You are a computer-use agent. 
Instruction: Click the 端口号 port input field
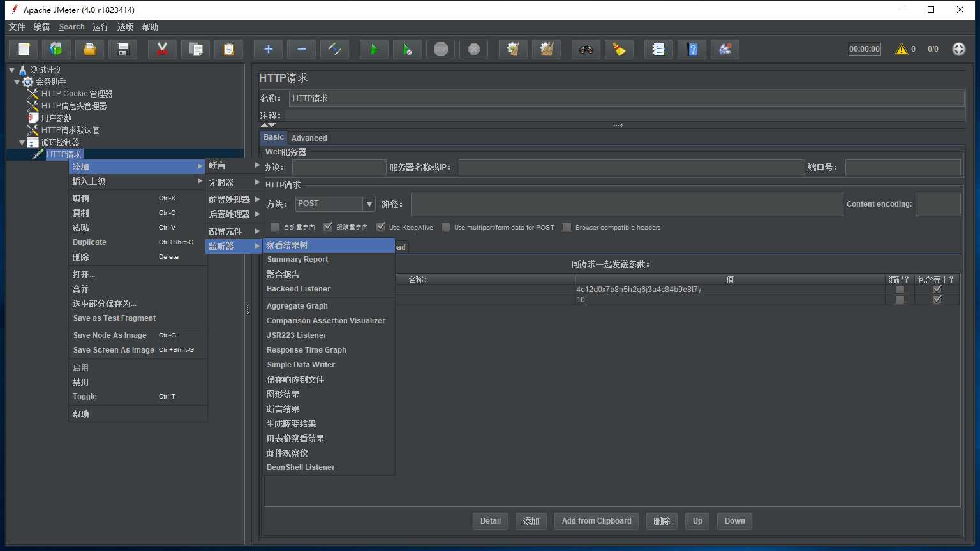(903, 167)
